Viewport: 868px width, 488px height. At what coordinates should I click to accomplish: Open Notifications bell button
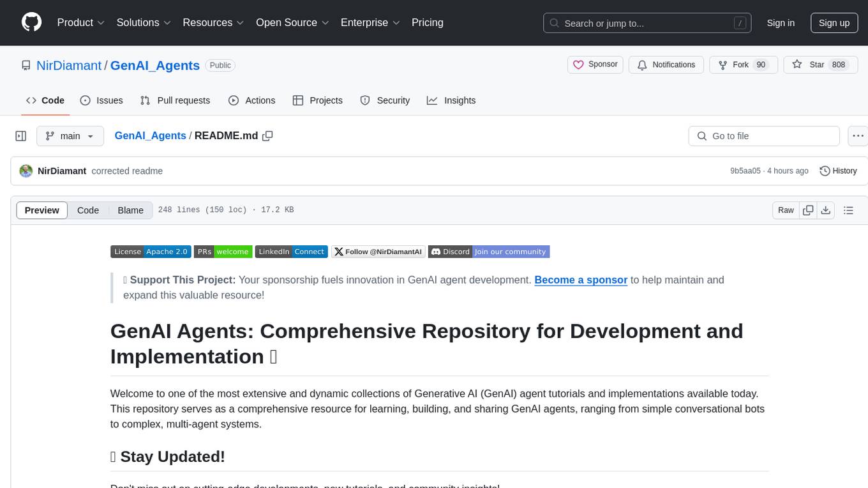click(666, 65)
